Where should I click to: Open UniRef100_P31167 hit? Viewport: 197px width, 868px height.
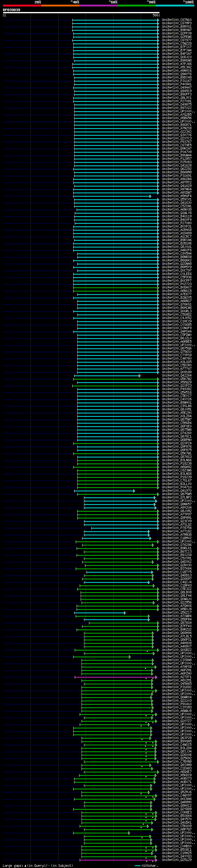(176, 81)
